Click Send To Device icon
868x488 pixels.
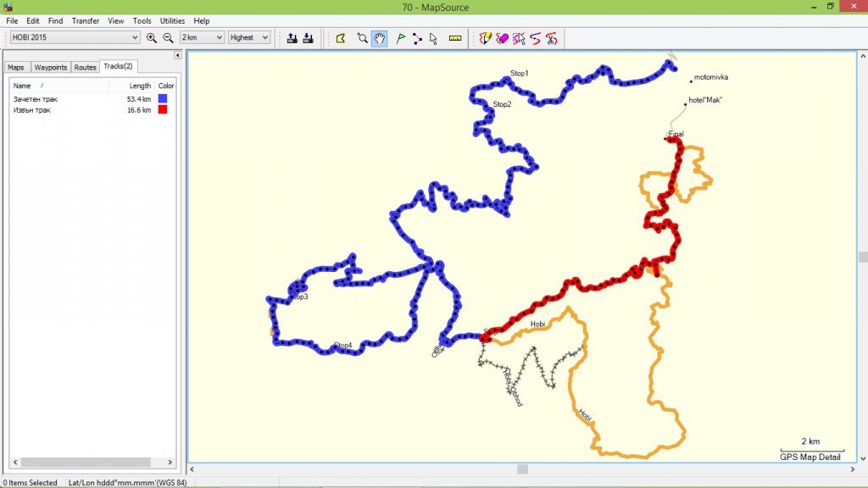[x=292, y=38]
